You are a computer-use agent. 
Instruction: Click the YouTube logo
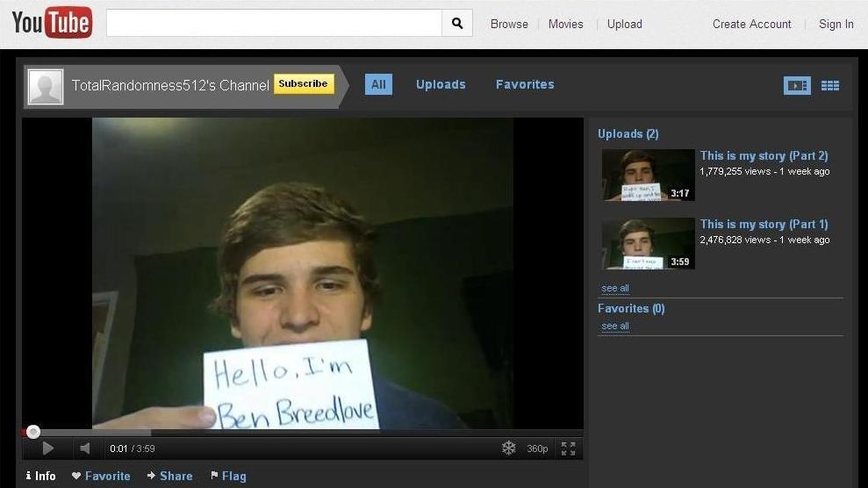52,23
